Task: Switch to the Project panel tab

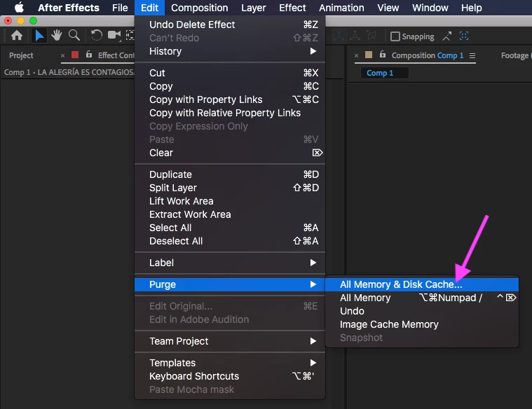Action: pos(21,55)
